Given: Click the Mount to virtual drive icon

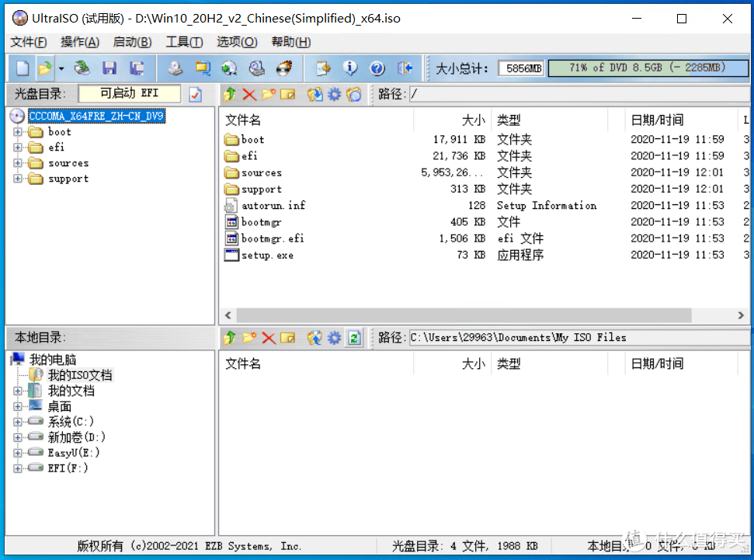Looking at the screenshot, I should 257,68.
